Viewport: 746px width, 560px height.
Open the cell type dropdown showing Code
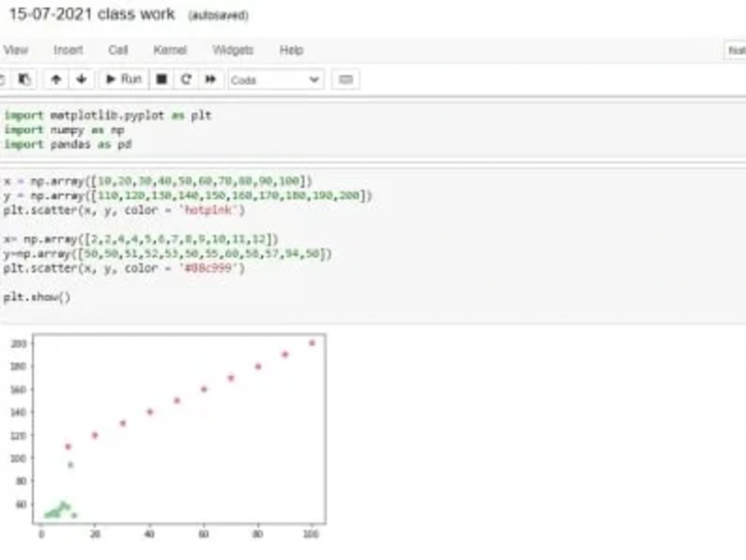tap(276, 80)
